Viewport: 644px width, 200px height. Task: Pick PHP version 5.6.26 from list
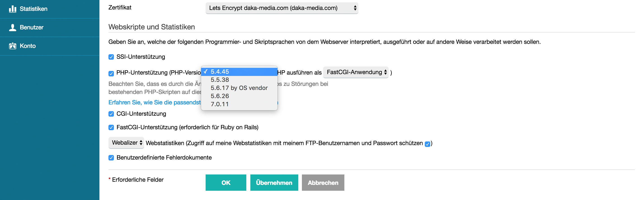click(220, 96)
